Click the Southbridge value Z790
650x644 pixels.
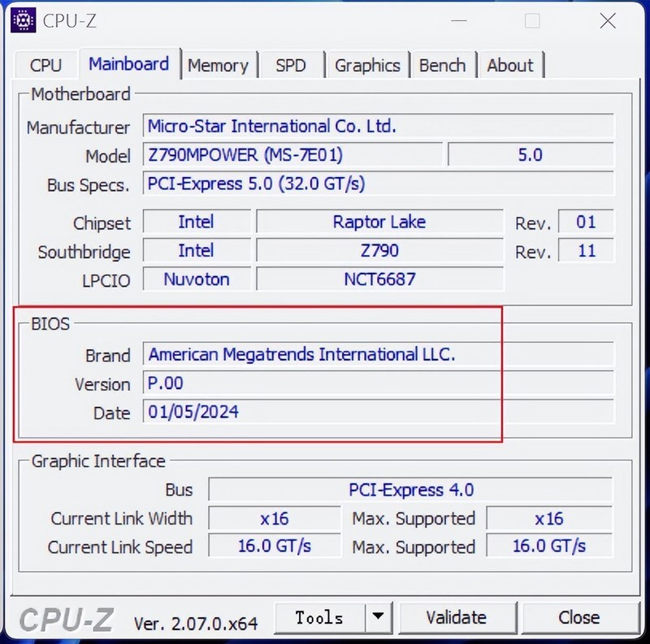tap(379, 250)
